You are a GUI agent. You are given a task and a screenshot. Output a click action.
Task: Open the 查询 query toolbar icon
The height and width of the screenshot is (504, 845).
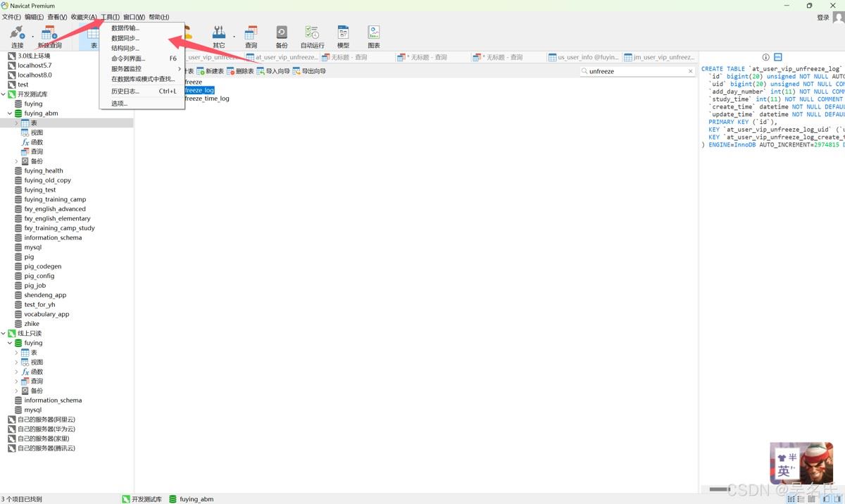(x=251, y=37)
